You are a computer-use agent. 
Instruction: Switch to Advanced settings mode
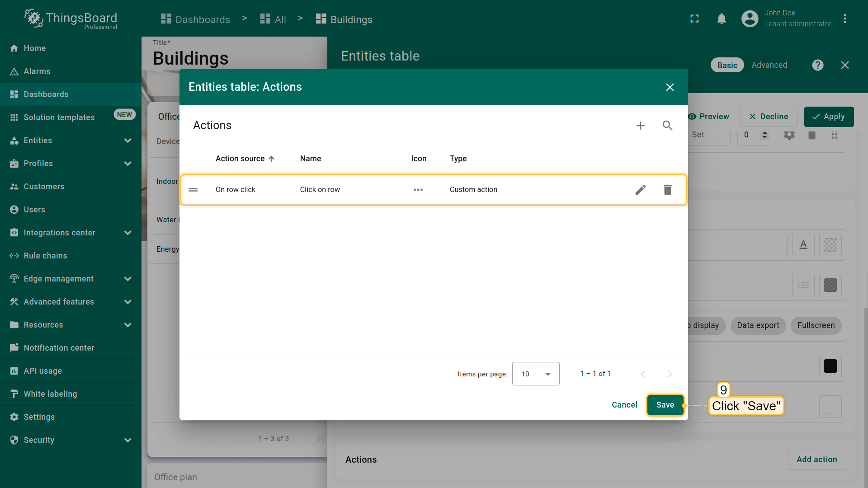click(769, 65)
